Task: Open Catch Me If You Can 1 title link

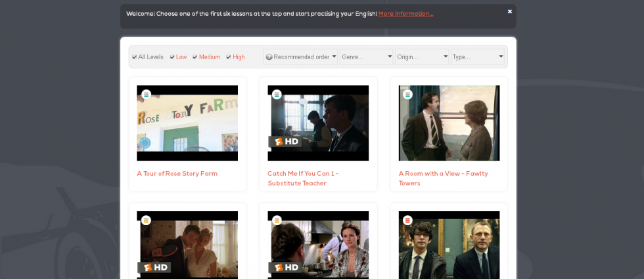Action: (x=303, y=178)
